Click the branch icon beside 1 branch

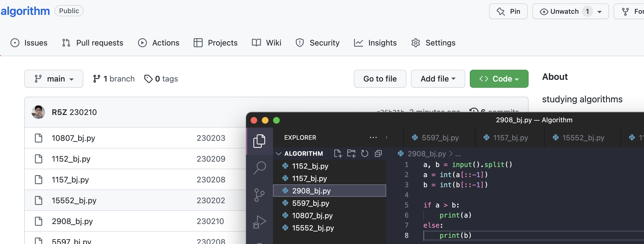pyautogui.click(x=97, y=79)
